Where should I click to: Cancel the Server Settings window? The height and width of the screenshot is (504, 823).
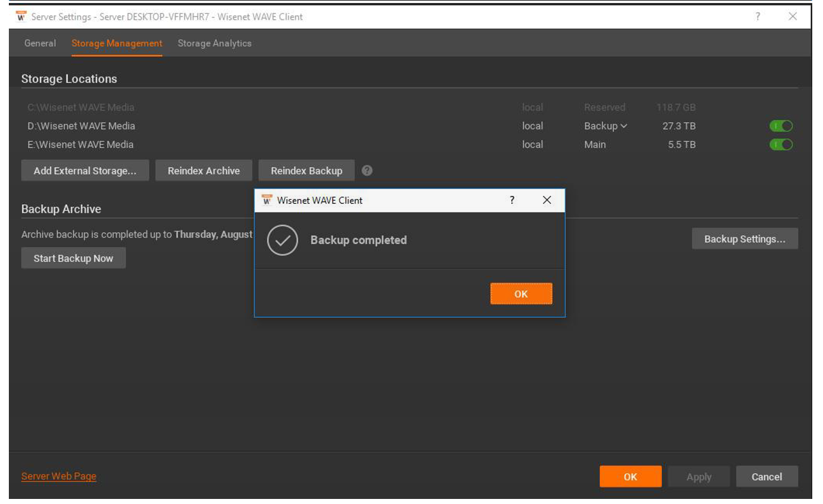(767, 477)
